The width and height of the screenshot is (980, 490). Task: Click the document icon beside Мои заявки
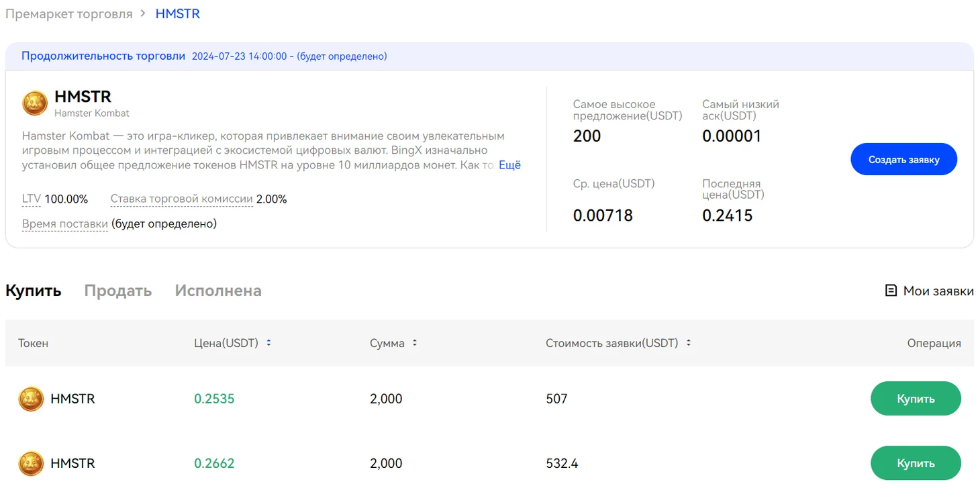click(x=891, y=291)
